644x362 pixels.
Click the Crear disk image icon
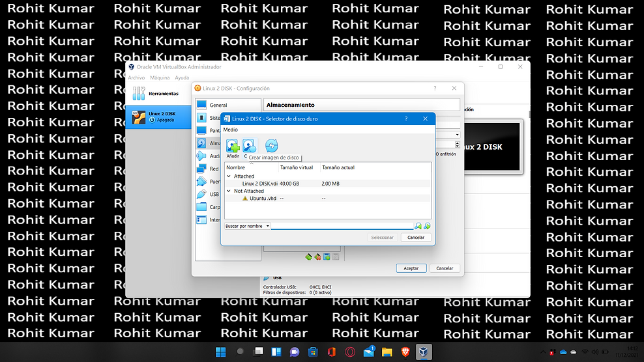click(x=249, y=146)
